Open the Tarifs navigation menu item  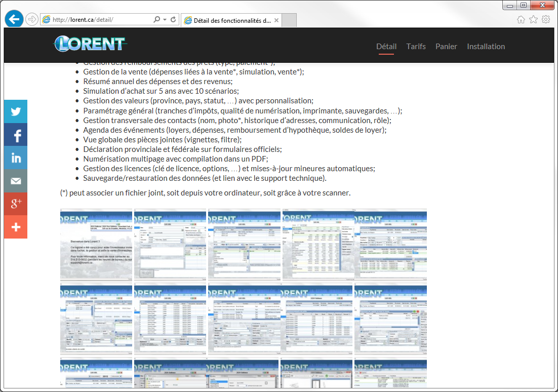pos(416,47)
